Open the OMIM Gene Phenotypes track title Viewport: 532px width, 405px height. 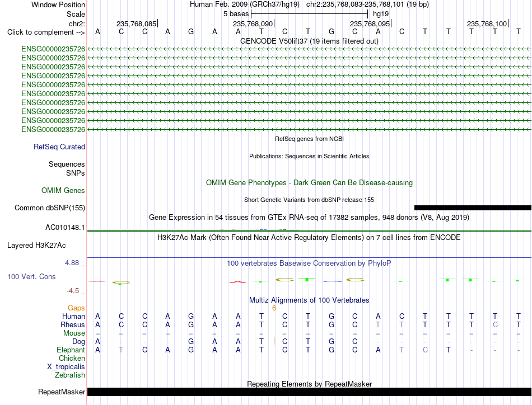pos(309,183)
